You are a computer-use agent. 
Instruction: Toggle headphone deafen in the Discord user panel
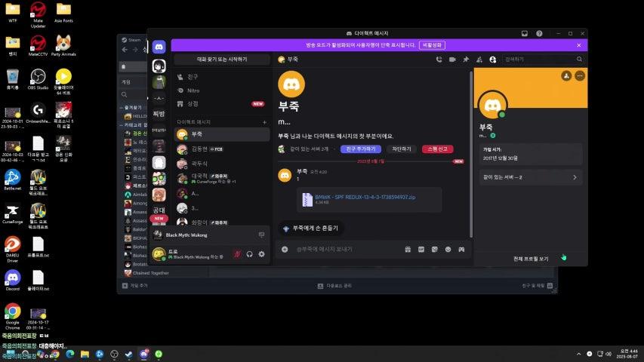pyautogui.click(x=249, y=254)
